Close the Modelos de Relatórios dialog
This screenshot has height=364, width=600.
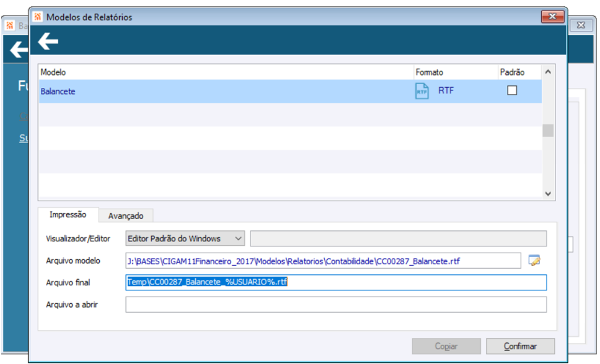[552, 17]
